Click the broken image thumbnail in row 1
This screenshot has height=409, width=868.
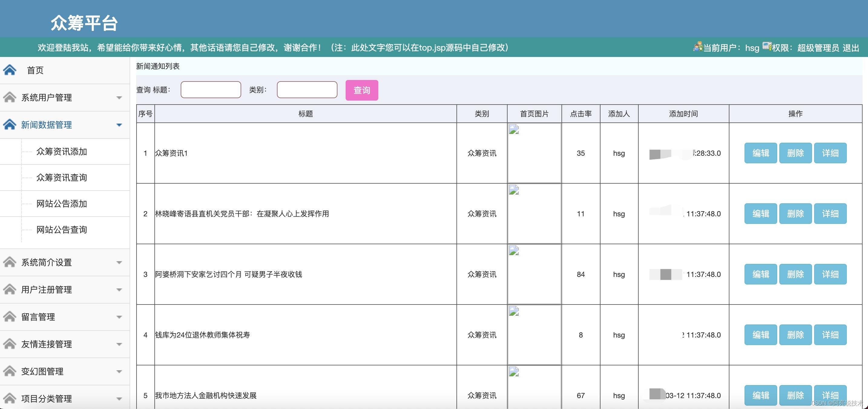(514, 129)
